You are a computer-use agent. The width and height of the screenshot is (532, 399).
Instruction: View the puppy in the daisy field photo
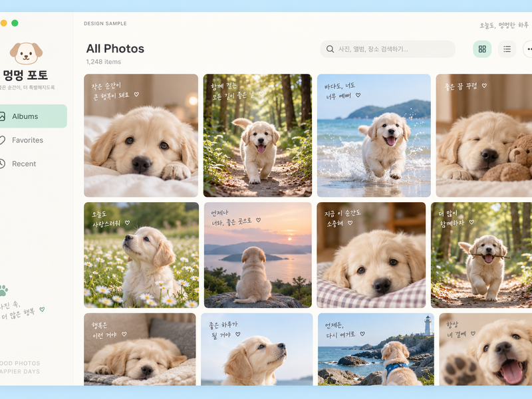click(142, 255)
